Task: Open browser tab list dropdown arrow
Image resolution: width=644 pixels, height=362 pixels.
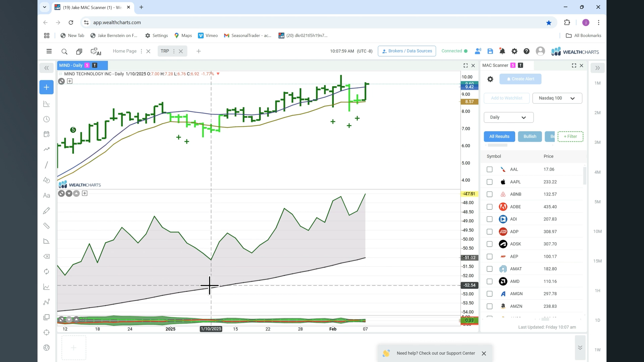Action: click(x=44, y=7)
